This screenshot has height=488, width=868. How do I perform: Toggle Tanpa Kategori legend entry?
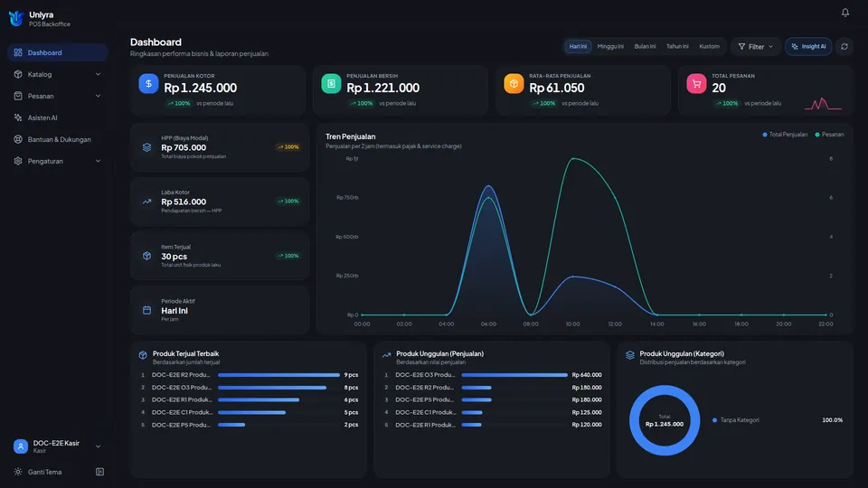point(736,420)
